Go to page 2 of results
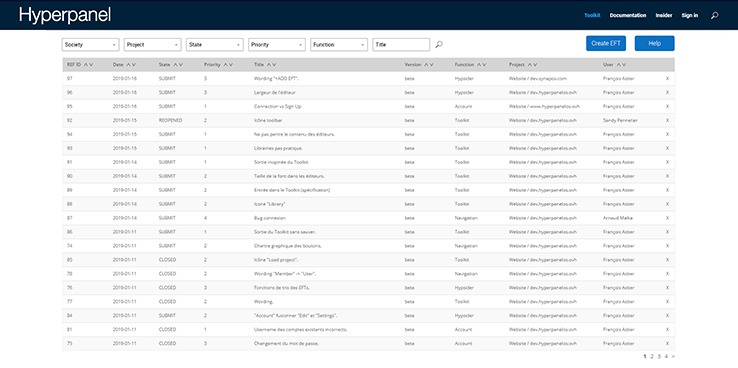 [652, 357]
